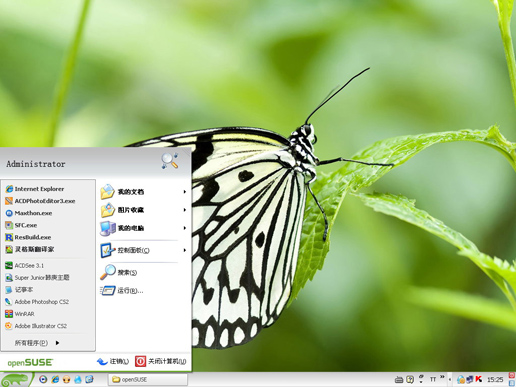Launch ACDPhotoEditor3.exe from pinned list
This screenshot has height=387, width=516.
pyautogui.click(x=40, y=201)
